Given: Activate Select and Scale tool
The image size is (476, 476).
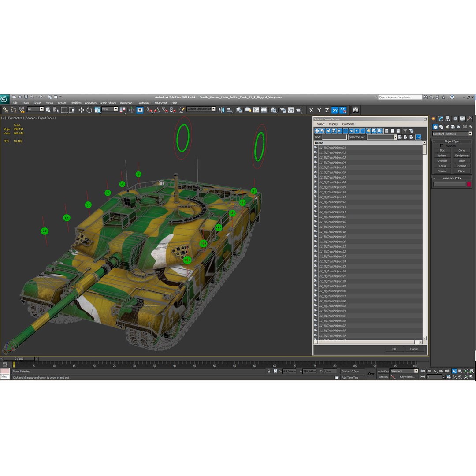Looking at the screenshot, I should point(97,110).
